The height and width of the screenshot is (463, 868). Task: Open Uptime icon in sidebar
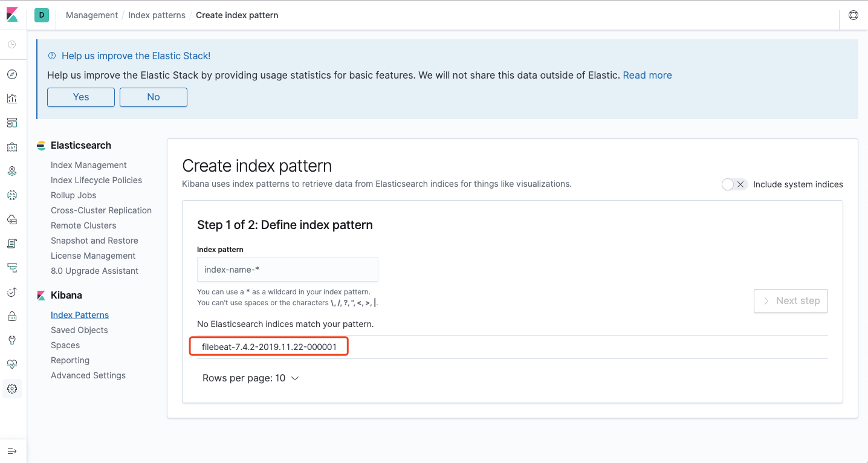(12, 292)
